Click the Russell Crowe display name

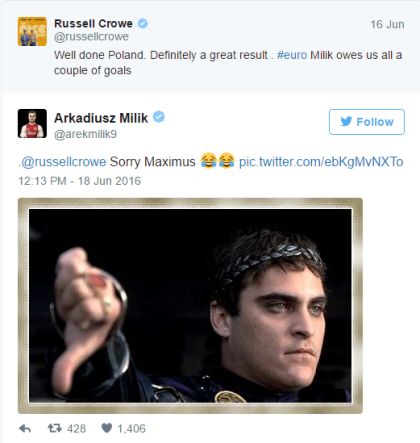pos(93,24)
